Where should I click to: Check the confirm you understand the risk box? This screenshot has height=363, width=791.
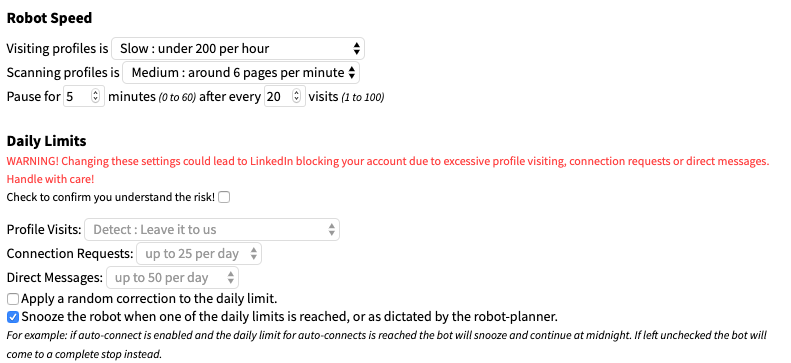tap(224, 197)
